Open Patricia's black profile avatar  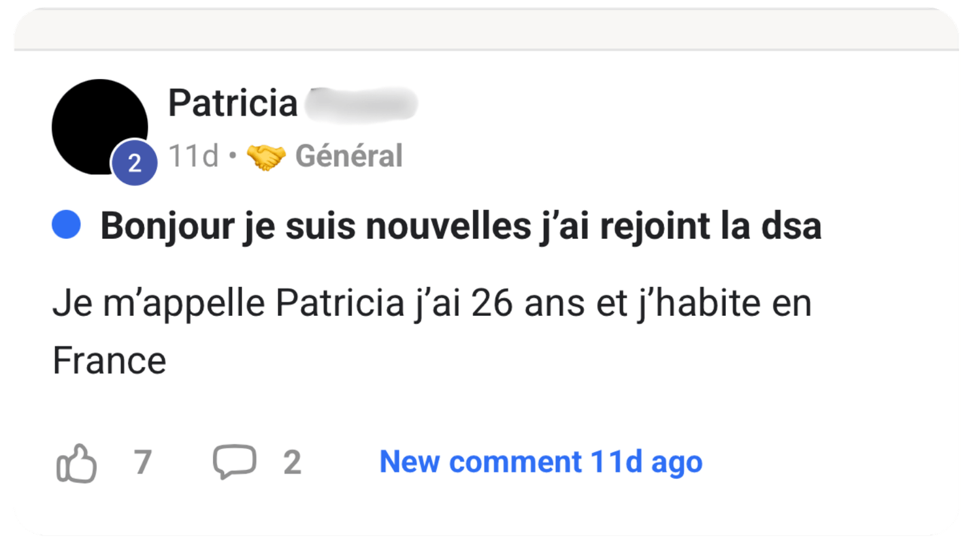100,127
